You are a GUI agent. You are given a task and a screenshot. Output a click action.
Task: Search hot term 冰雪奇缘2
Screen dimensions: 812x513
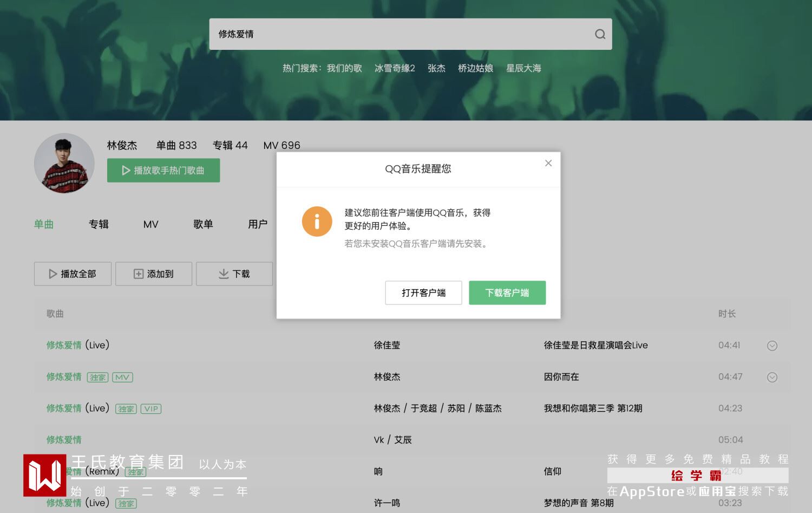[x=395, y=68]
